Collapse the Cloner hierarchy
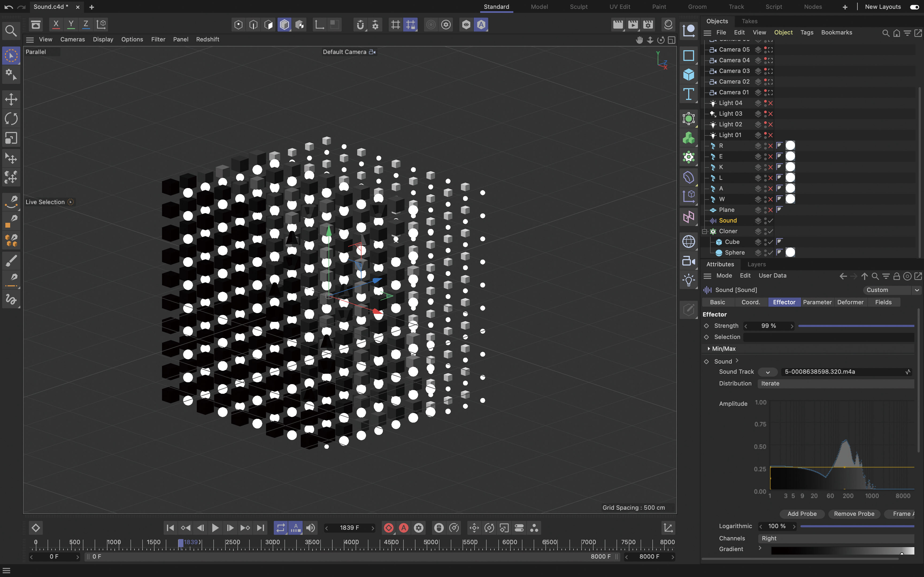This screenshot has width=924, height=577. 705,231
